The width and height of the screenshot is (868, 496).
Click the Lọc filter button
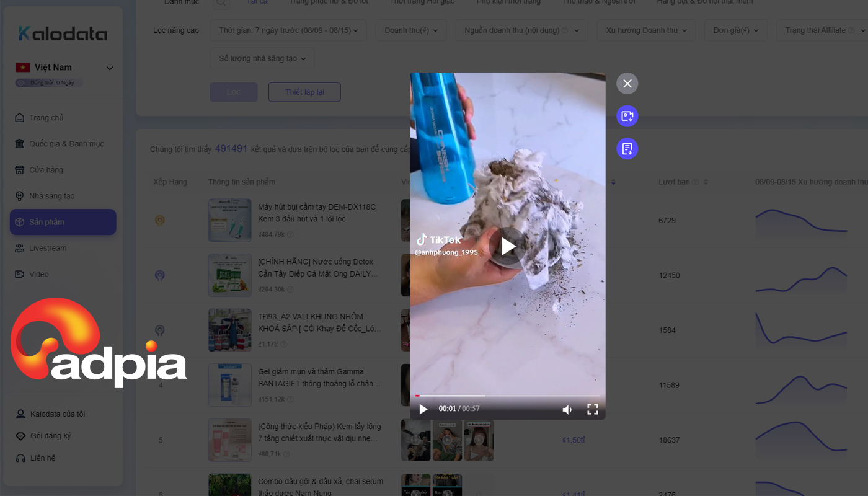pyautogui.click(x=234, y=92)
